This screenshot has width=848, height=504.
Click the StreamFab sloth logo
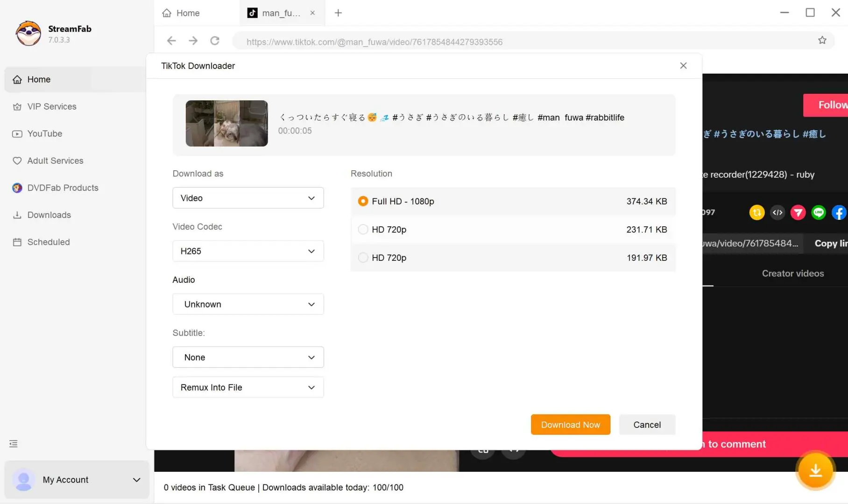(28, 33)
